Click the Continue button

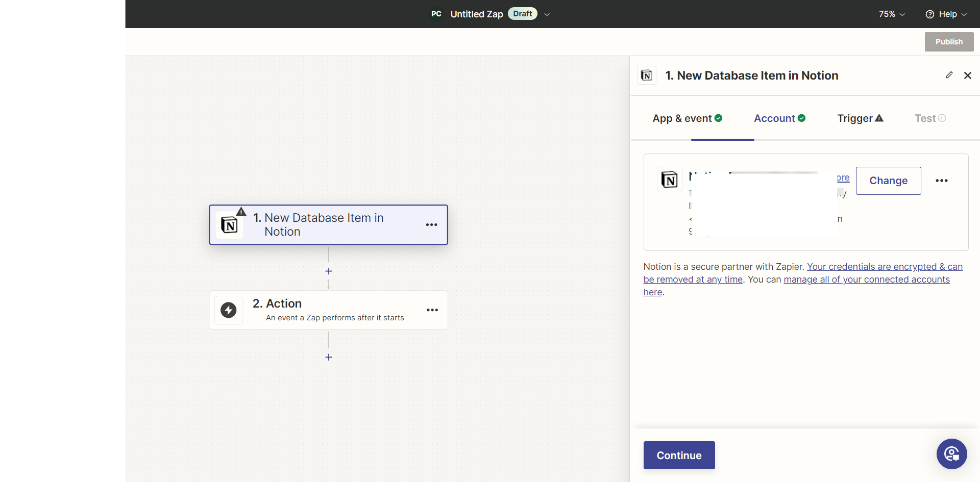(679, 455)
